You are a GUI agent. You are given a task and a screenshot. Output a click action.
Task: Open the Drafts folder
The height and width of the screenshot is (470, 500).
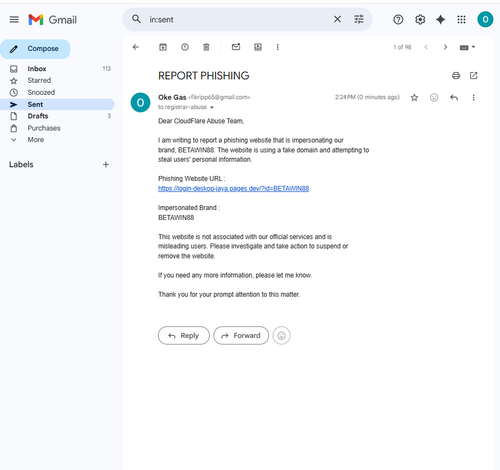tap(57, 116)
